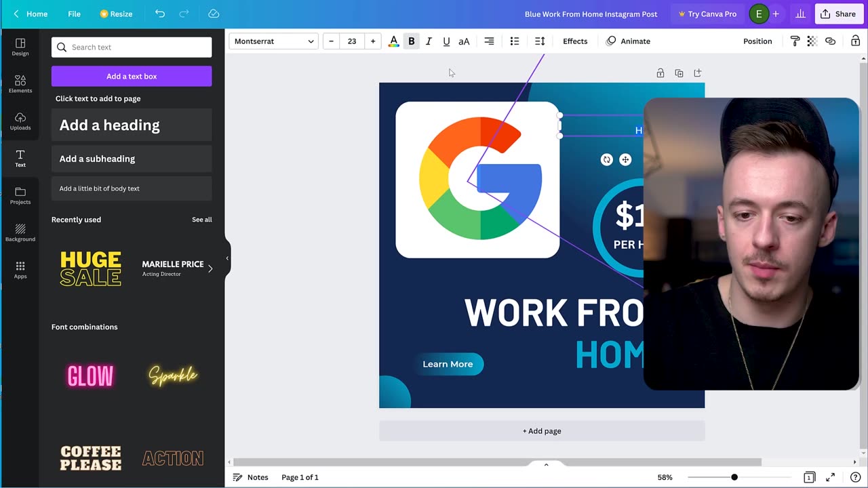The height and width of the screenshot is (488, 868).
Task: Click the Link chain icon
Action: coord(830,41)
